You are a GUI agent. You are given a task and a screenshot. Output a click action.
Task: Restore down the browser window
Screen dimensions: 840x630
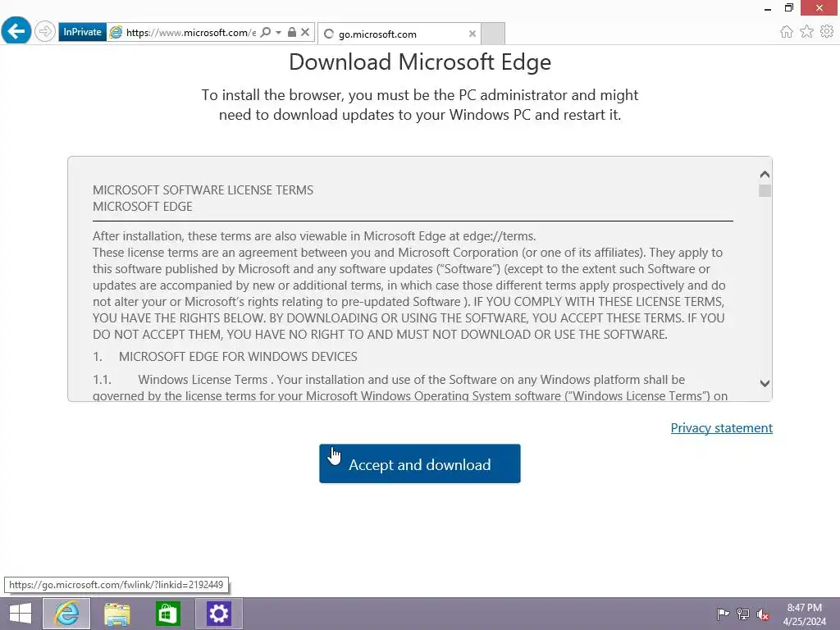click(789, 8)
